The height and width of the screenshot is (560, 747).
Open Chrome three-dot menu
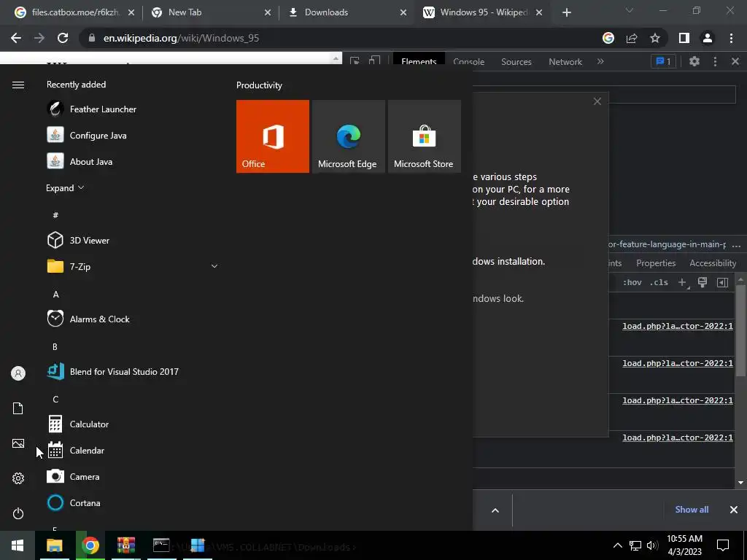coord(731,38)
